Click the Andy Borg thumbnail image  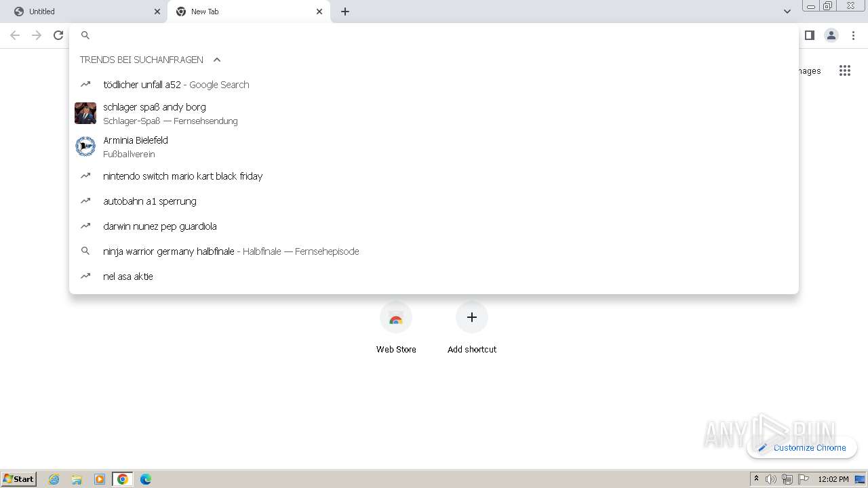85,113
